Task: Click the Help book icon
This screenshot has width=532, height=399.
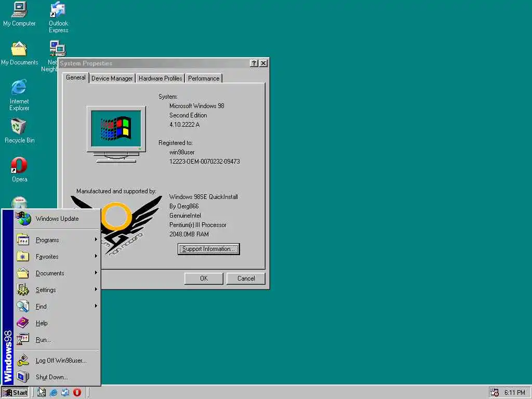Action: pyautogui.click(x=23, y=323)
